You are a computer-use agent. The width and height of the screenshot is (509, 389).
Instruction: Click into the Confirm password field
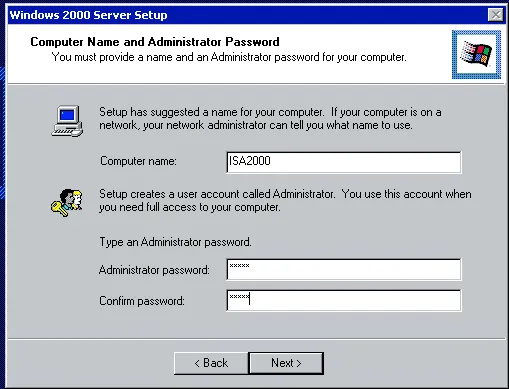click(344, 300)
